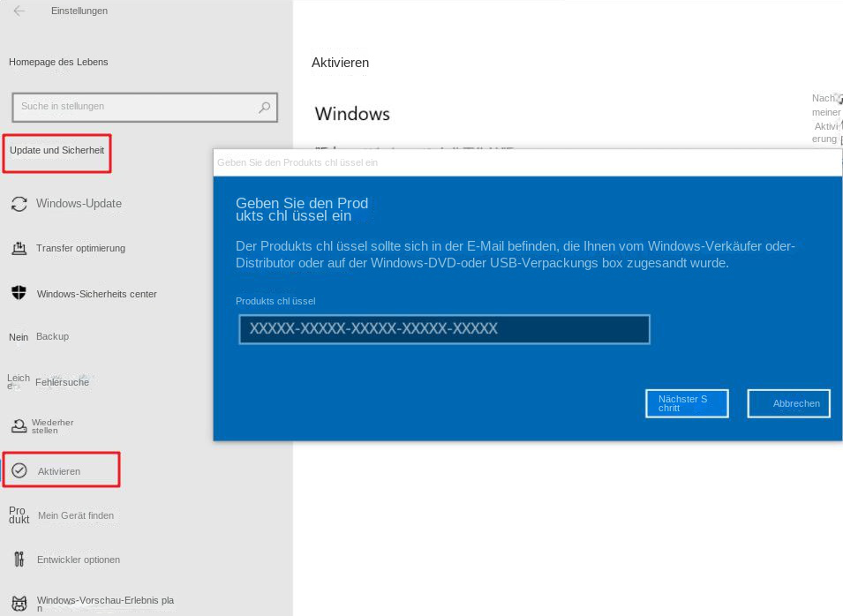Click the product key XXXXX input field
This screenshot has height=616, width=843.
[444, 329]
